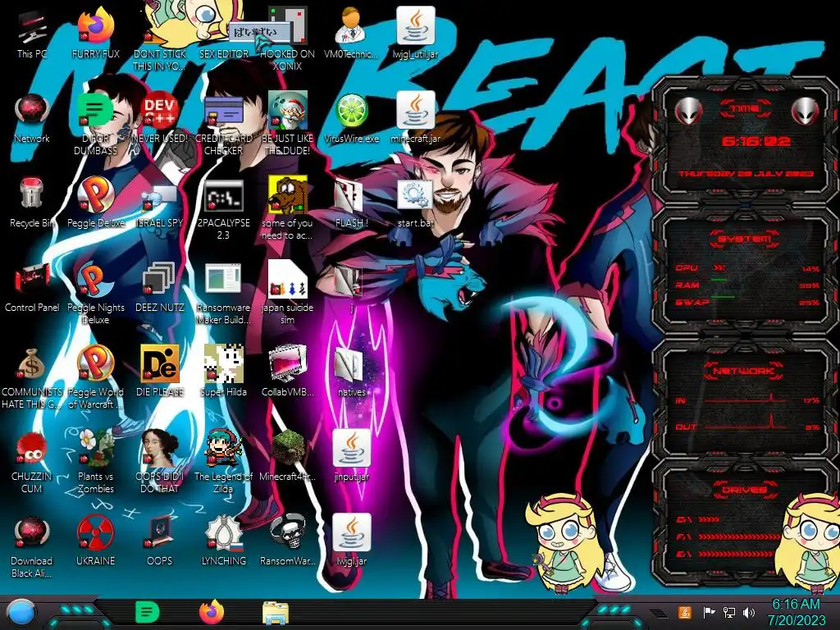Open HOOKED ON XONIX shortcut
This screenshot has height=630, width=840.
[287, 39]
